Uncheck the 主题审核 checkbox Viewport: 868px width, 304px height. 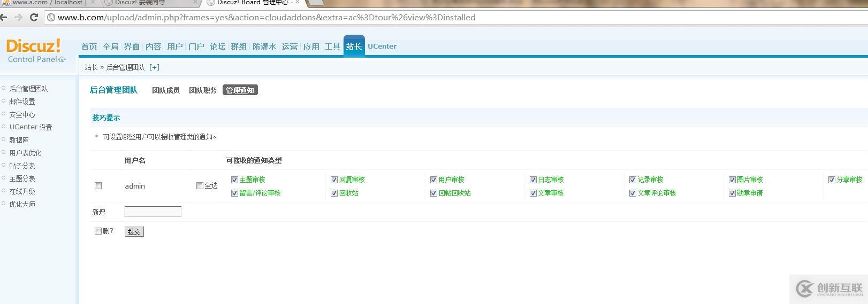pyautogui.click(x=234, y=180)
